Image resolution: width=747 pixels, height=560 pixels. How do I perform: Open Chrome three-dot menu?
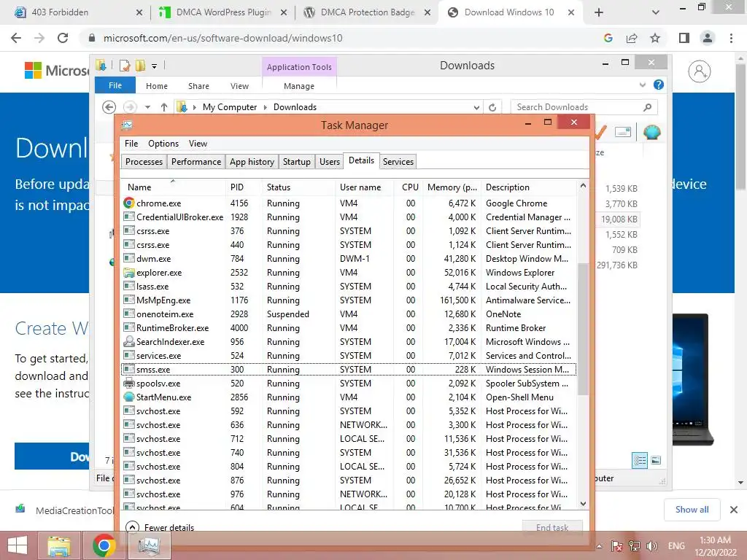click(x=731, y=38)
